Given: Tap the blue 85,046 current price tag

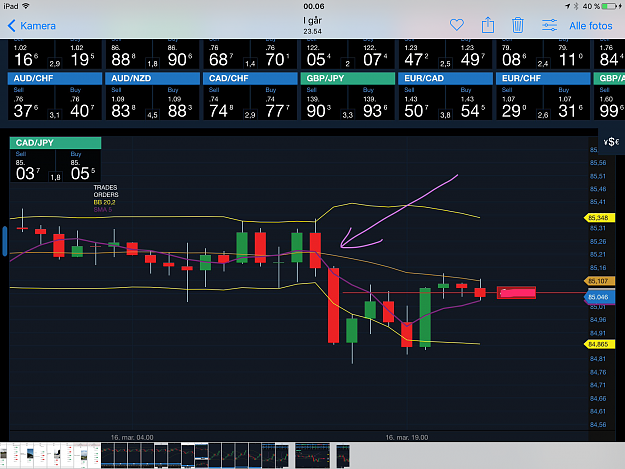Looking at the screenshot, I should point(599,297).
